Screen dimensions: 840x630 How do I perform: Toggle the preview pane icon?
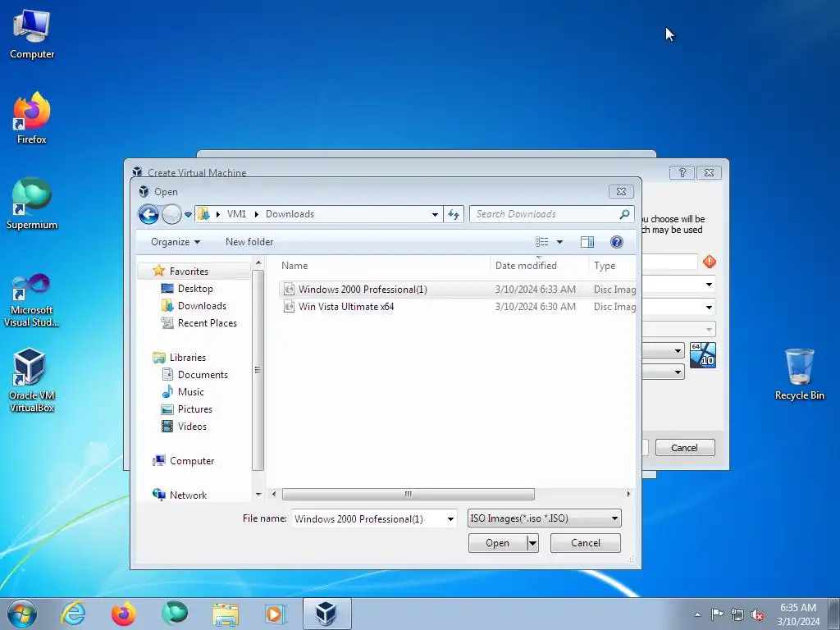(587, 242)
